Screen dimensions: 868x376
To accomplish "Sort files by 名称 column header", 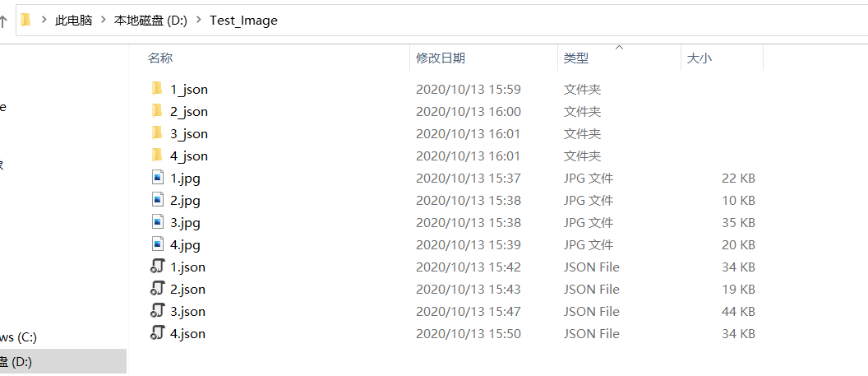I will point(160,58).
